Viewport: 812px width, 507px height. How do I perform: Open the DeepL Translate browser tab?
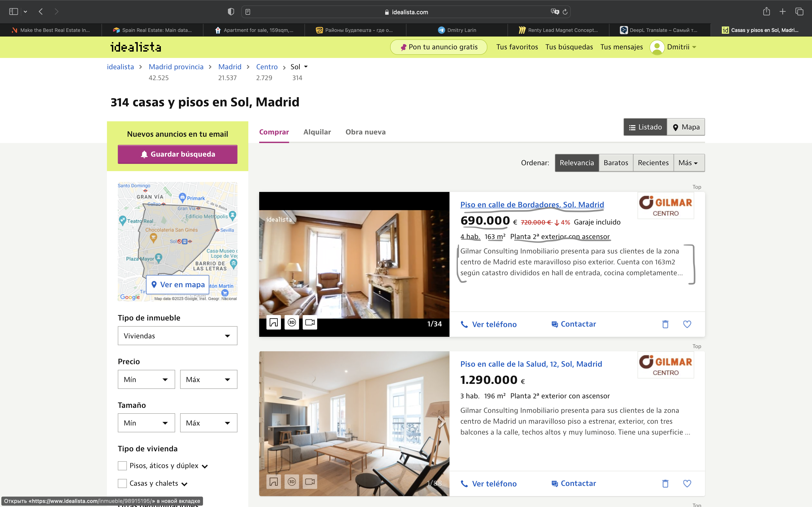[659, 30]
